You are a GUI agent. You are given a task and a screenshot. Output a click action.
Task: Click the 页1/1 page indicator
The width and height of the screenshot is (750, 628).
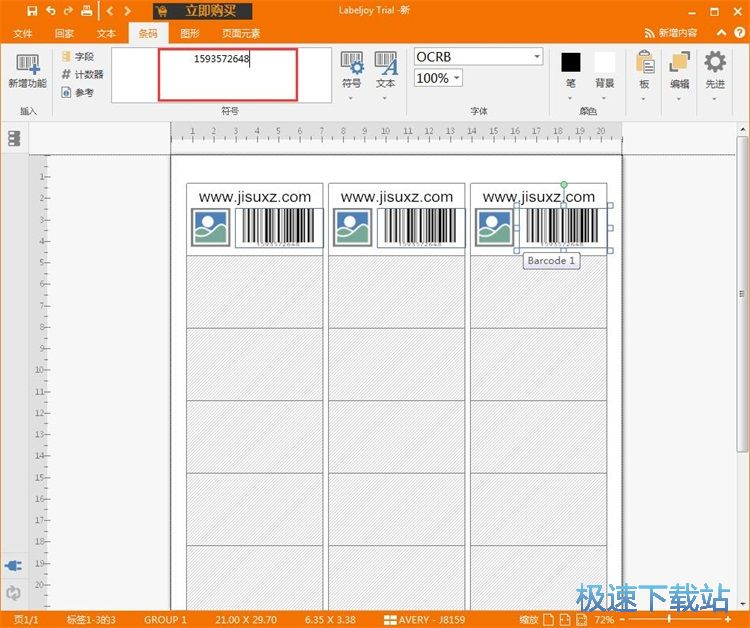coord(26,620)
